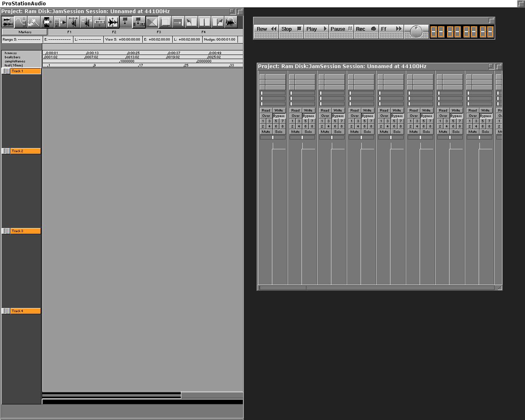Click the block with down arrow icon
Image resolution: width=525 pixels, height=420 pixels.
point(126,22)
